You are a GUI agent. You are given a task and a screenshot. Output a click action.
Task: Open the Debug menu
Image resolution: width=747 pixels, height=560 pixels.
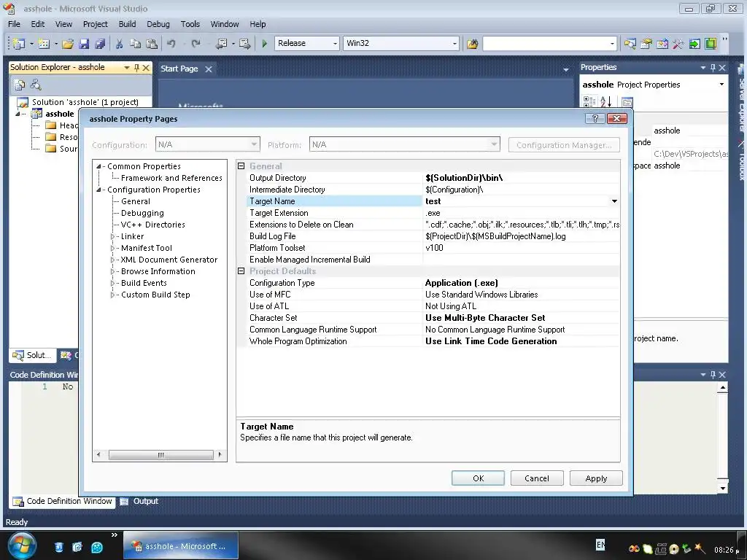[x=158, y=24]
